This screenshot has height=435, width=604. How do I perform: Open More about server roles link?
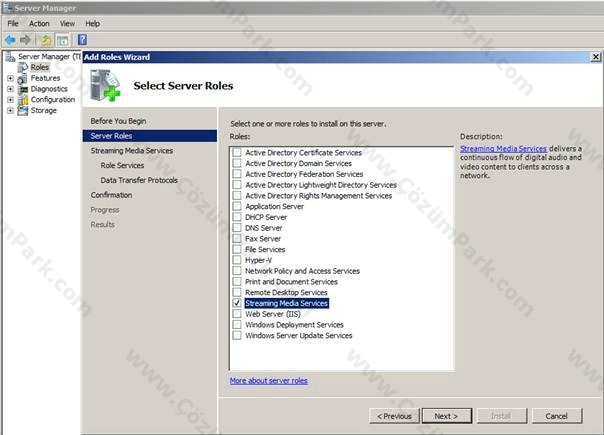(x=268, y=381)
